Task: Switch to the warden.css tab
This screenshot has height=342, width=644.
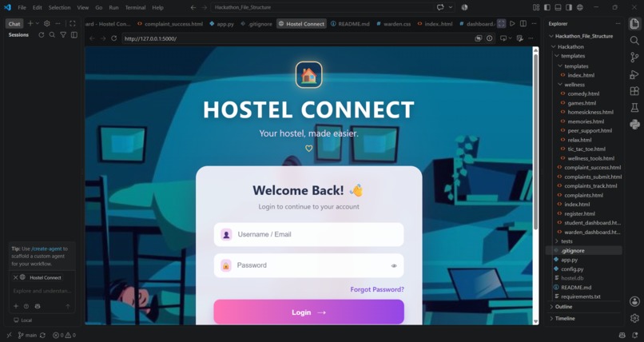Action: click(x=393, y=24)
